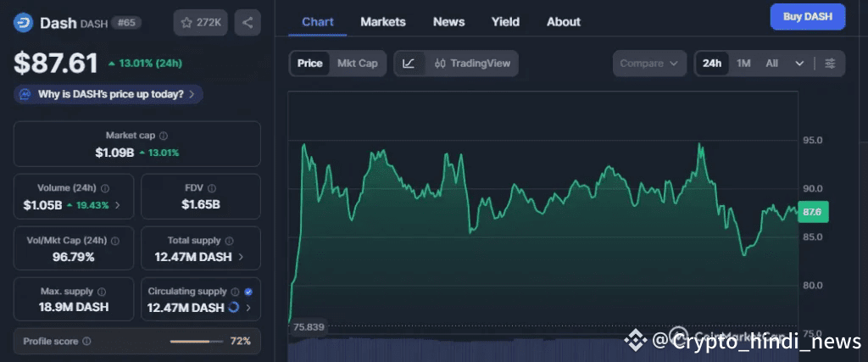Expand more time range options chevron
The width and height of the screenshot is (868, 362).
(x=799, y=64)
